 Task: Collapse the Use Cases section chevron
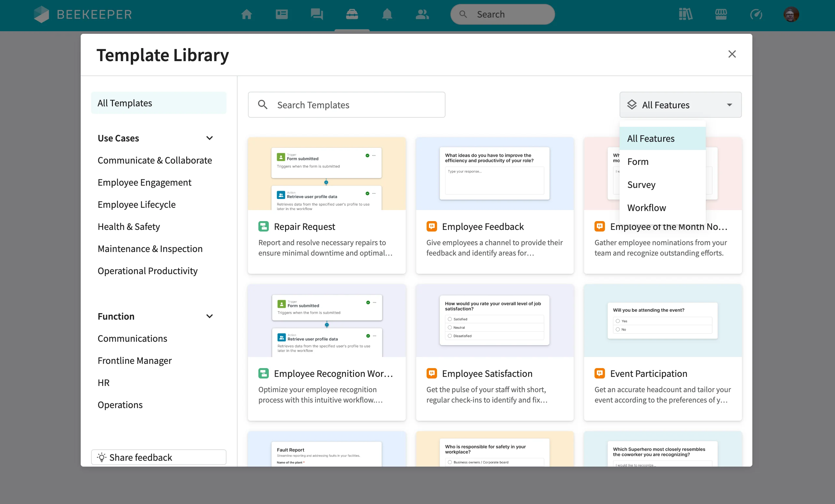point(210,138)
